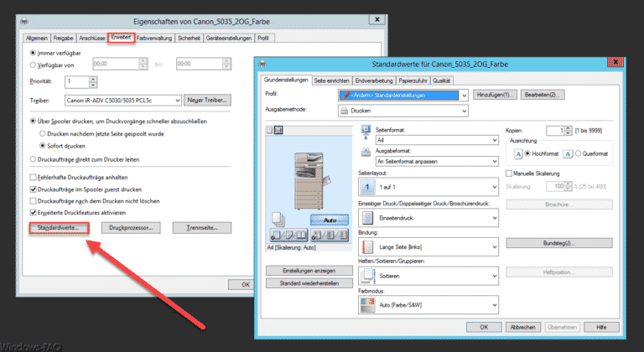
Task: Click the Canon printer device image
Action: (x=312, y=181)
